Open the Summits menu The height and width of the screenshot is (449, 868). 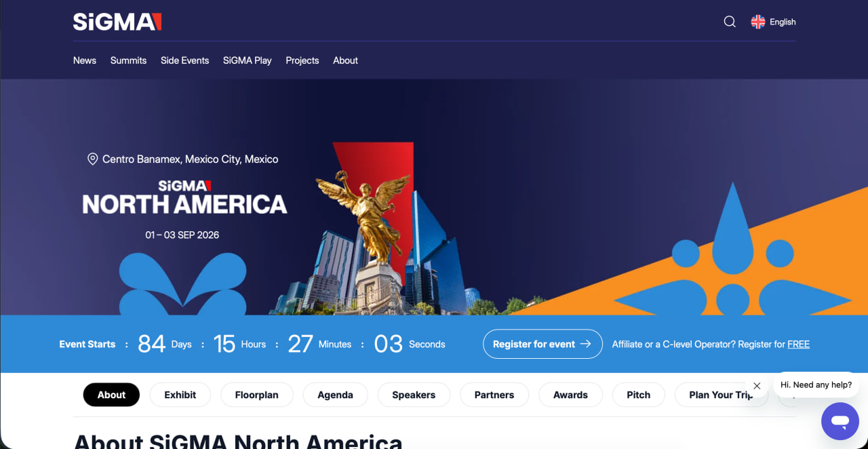[x=128, y=60]
